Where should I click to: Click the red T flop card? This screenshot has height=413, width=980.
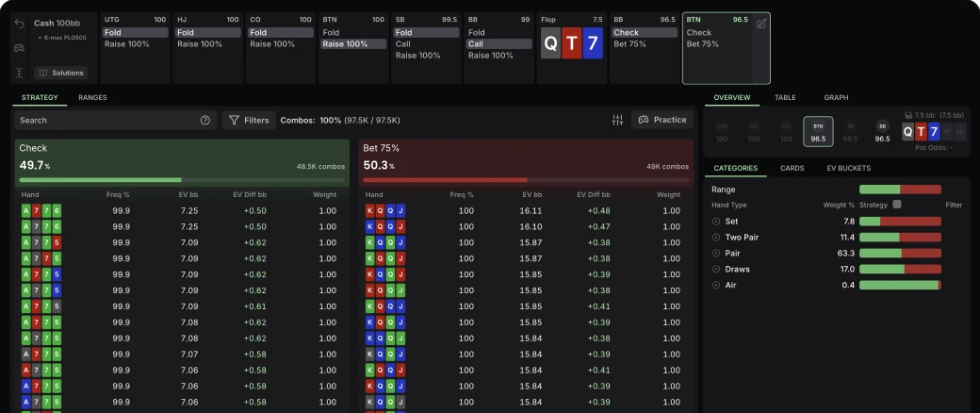(571, 43)
